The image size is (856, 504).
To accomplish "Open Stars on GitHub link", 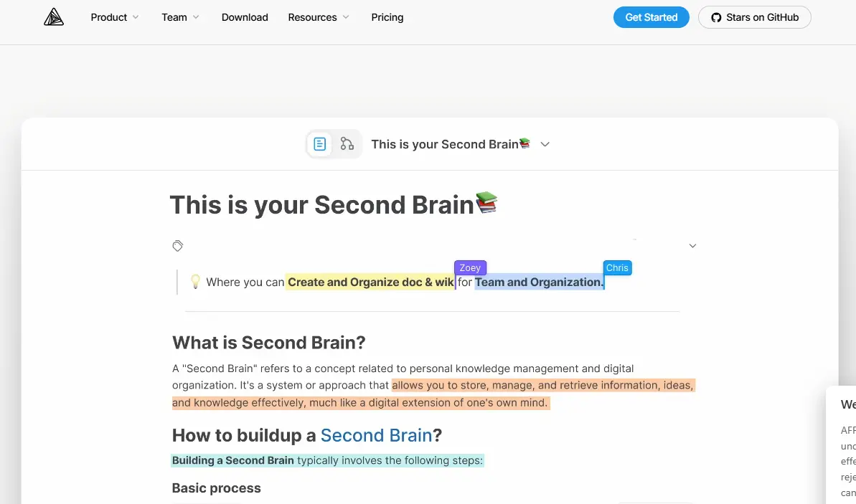I will click(x=754, y=17).
